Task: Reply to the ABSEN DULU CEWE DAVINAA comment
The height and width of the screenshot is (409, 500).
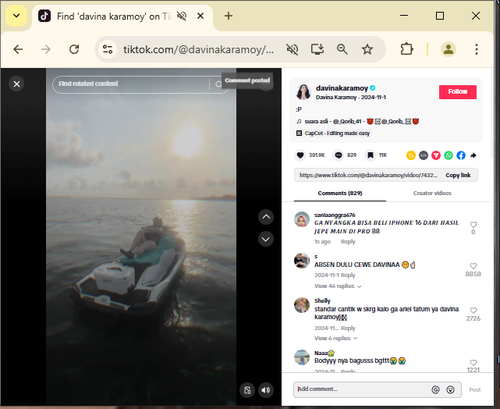Action: [x=348, y=275]
